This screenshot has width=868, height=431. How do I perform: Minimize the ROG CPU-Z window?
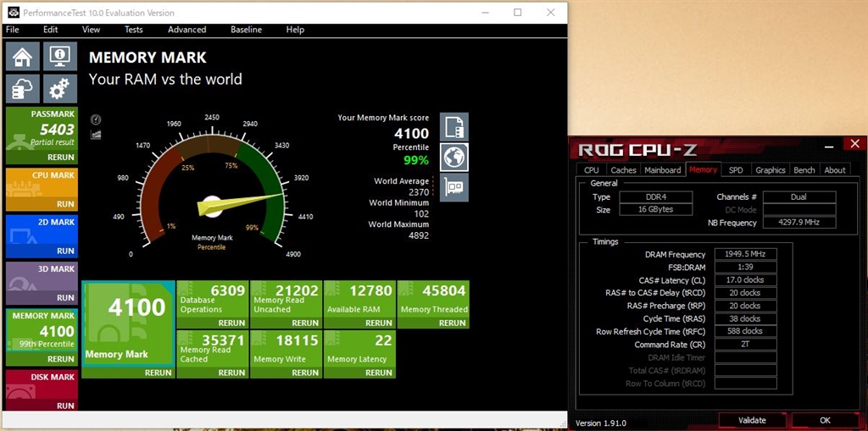(829, 146)
